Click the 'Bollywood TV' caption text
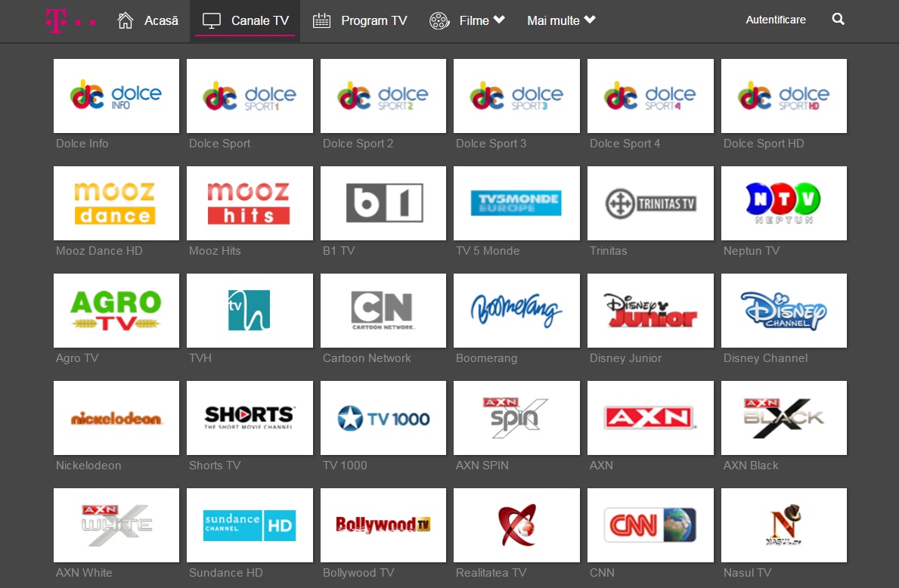 [x=358, y=573]
